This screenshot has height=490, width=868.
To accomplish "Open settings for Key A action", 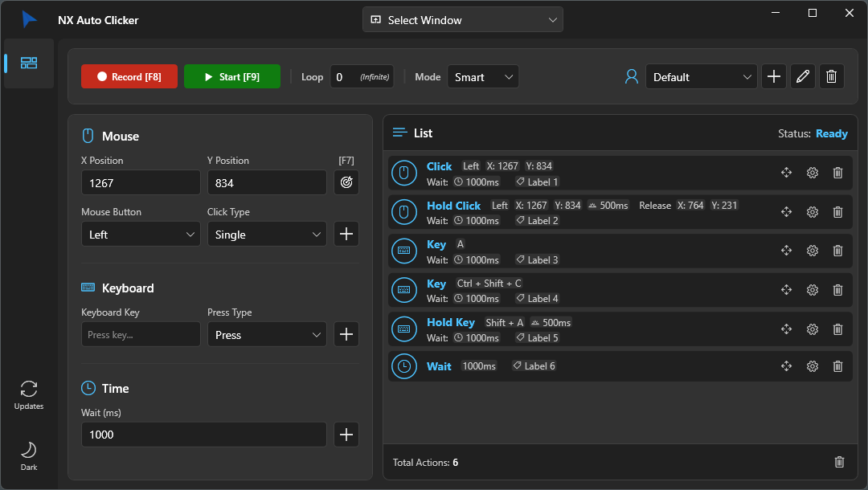I will point(812,251).
